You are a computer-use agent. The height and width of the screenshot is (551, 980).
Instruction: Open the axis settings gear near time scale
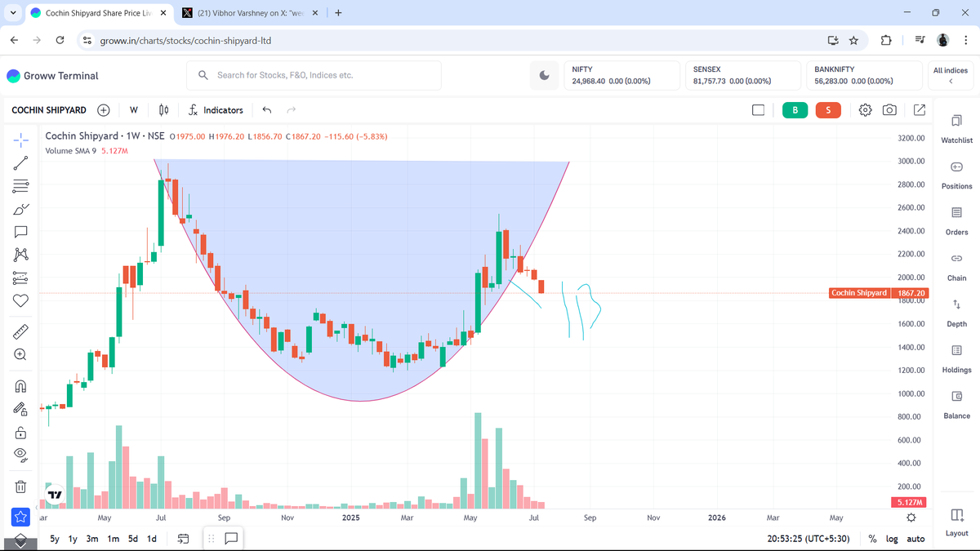click(911, 518)
